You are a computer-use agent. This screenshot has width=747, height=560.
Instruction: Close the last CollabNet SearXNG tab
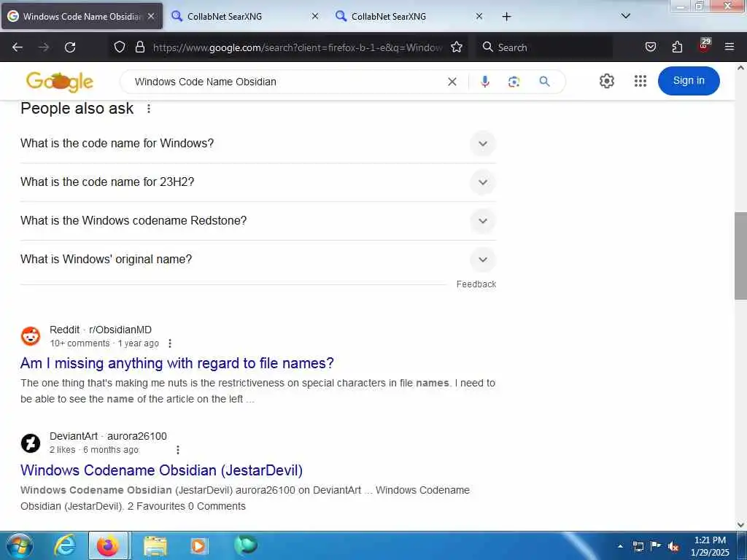[479, 16]
